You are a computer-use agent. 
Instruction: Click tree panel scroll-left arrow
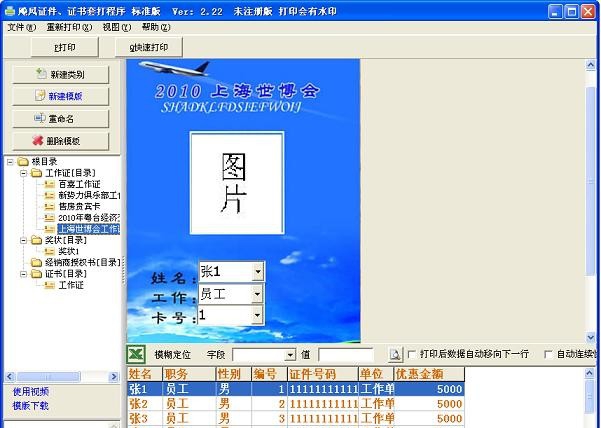(10, 377)
